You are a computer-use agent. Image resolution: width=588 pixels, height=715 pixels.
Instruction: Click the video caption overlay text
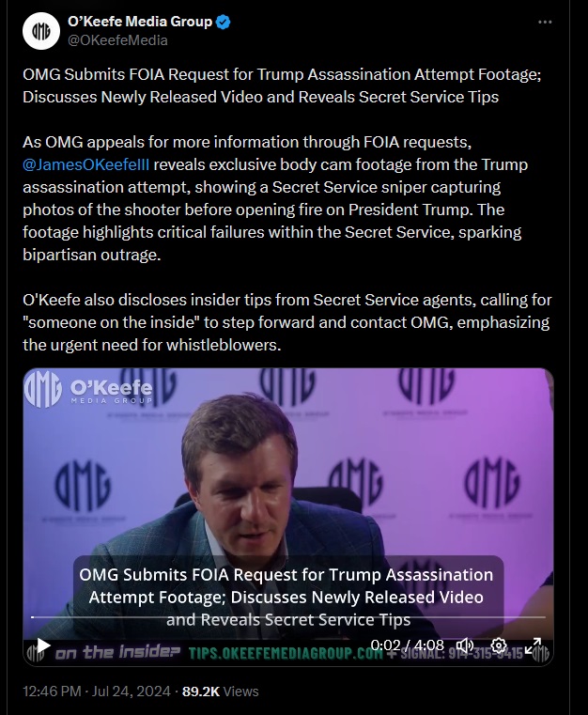pos(286,598)
